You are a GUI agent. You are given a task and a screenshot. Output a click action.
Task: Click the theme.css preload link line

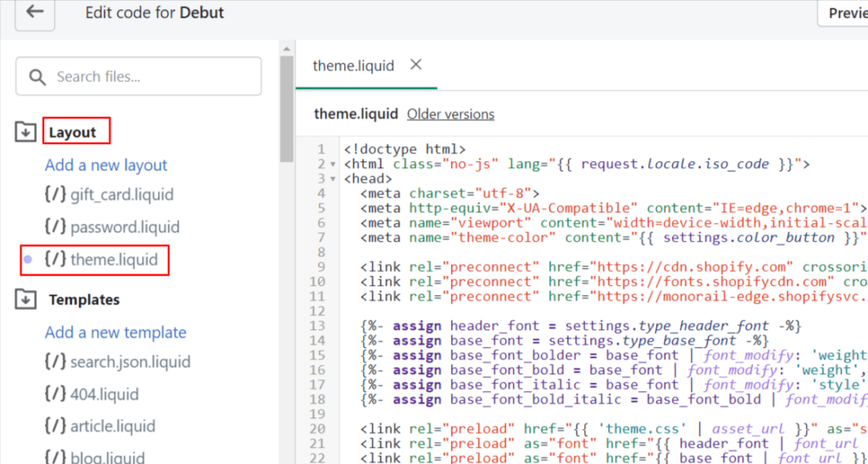[x=614, y=429]
